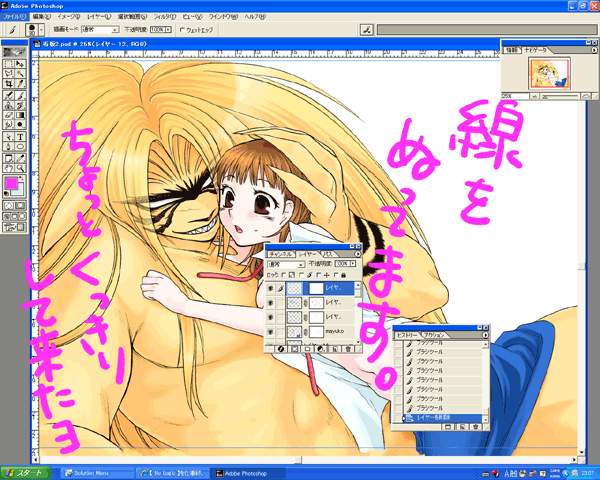Toggle lock all checkbox
Viewport: 600px width, 480px height.
336,275
